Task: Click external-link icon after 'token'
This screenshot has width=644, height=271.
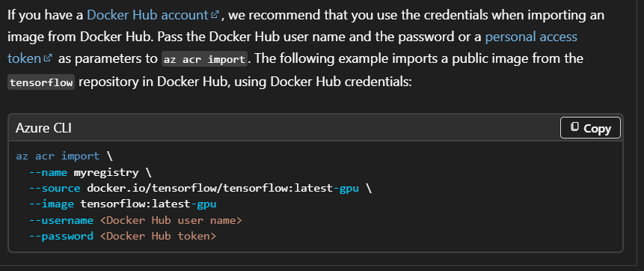Action: [x=48, y=58]
